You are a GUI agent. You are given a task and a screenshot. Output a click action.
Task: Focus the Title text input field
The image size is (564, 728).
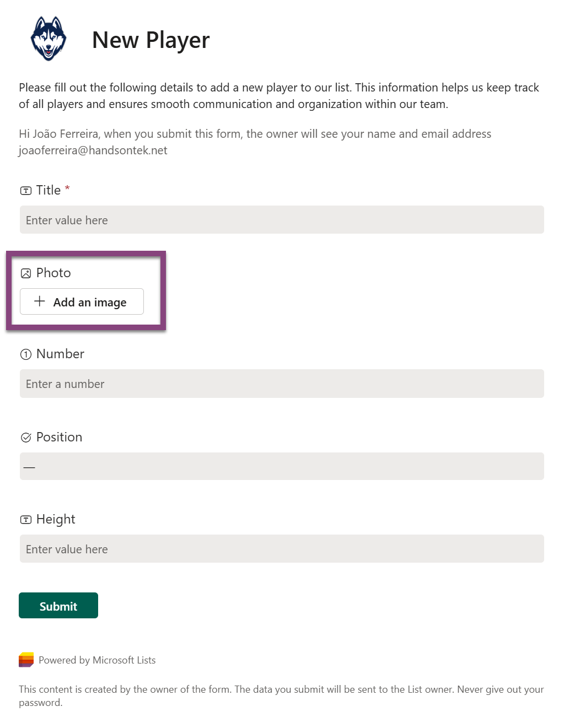(282, 220)
